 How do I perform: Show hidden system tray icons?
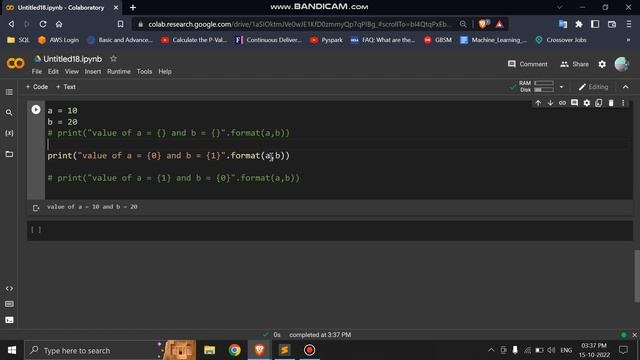click(x=491, y=350)
